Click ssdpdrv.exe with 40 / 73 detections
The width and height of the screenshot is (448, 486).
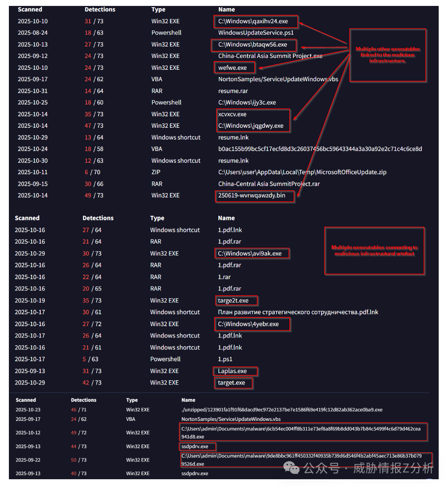pos(195,474)
